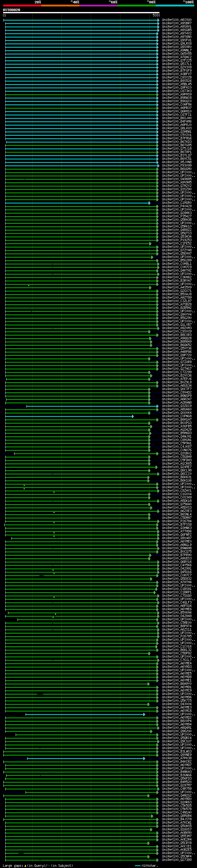This screenshot has width=197, height=868.
Task: Open hit UniRef100_A9SGB5
Action: pyautogui.click(x=176, y=30)
